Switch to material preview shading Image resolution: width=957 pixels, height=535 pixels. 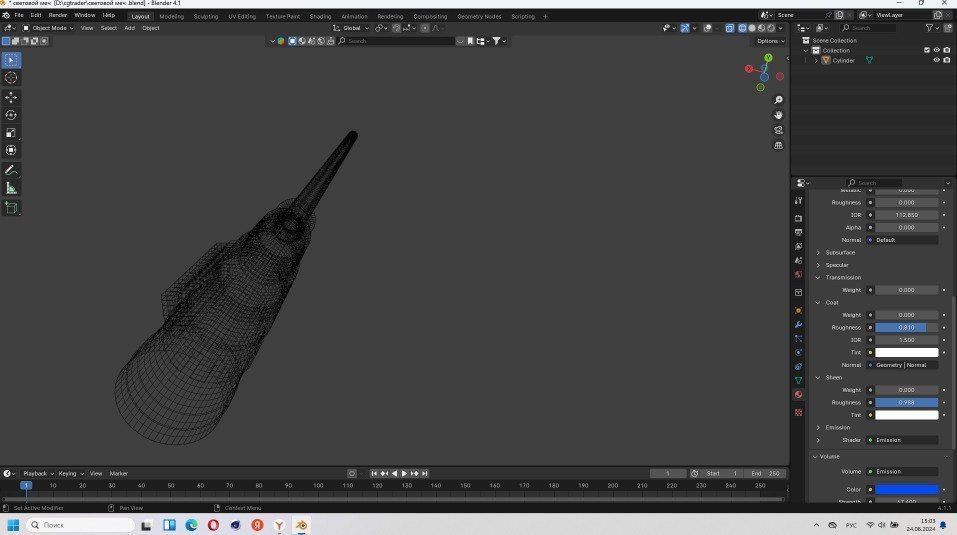tap(761, 28)
